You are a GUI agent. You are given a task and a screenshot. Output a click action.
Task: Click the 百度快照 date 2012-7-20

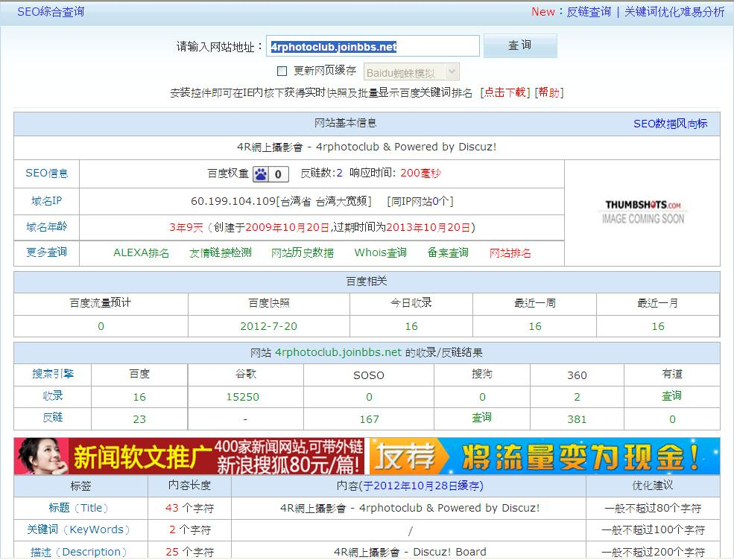269,327
